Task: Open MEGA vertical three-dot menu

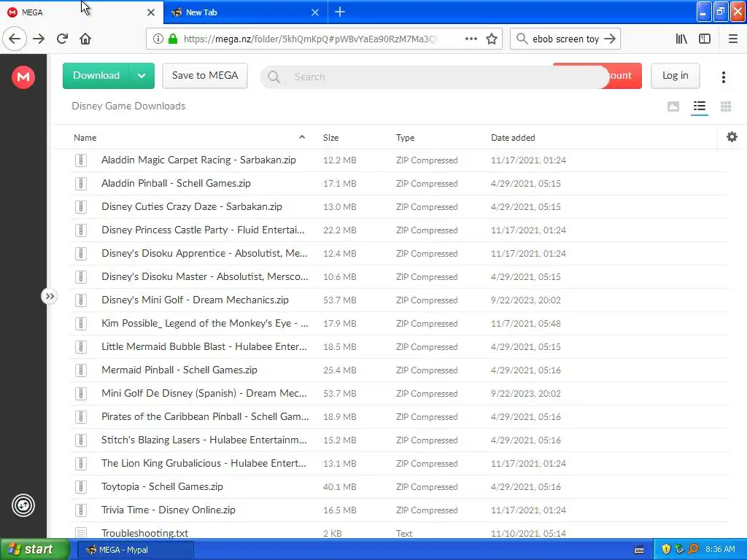Action: 723,77
